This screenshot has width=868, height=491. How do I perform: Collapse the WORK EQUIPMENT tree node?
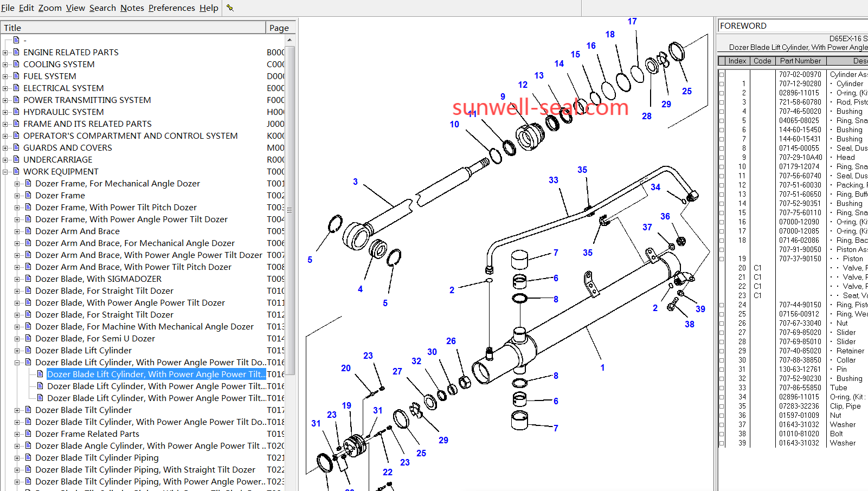click(5, 172)
